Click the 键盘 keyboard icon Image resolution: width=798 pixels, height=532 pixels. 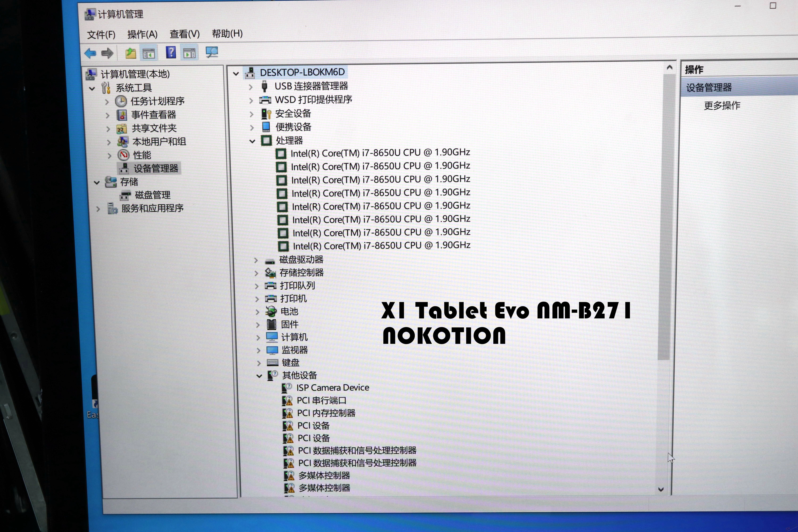pos(272,363)
